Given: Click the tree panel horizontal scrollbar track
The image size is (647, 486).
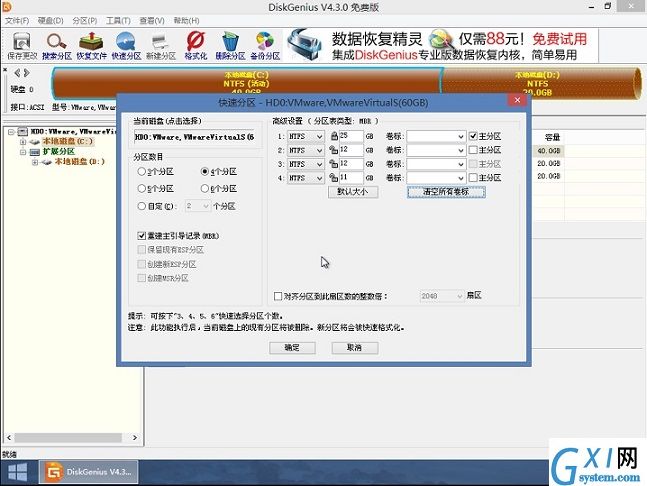Looking at the screenshot, I should click(x=71, y=437).
